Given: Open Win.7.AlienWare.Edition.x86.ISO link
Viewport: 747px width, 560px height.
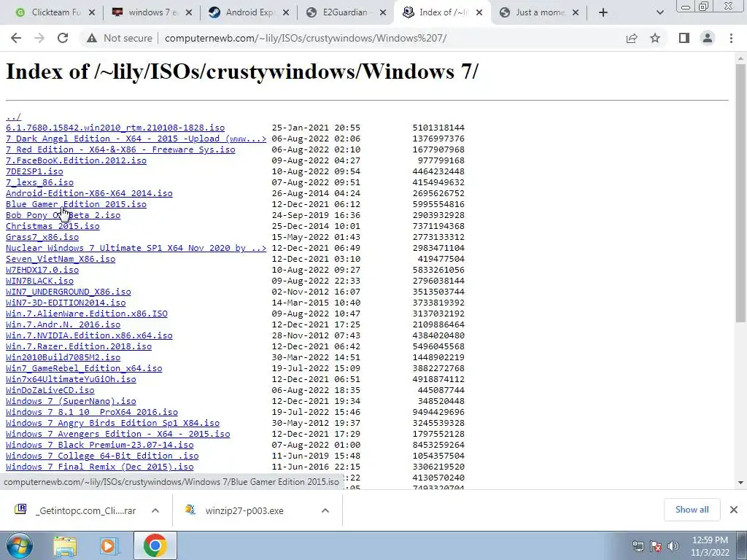Looking at the screenshot, I should click(87, 314).
